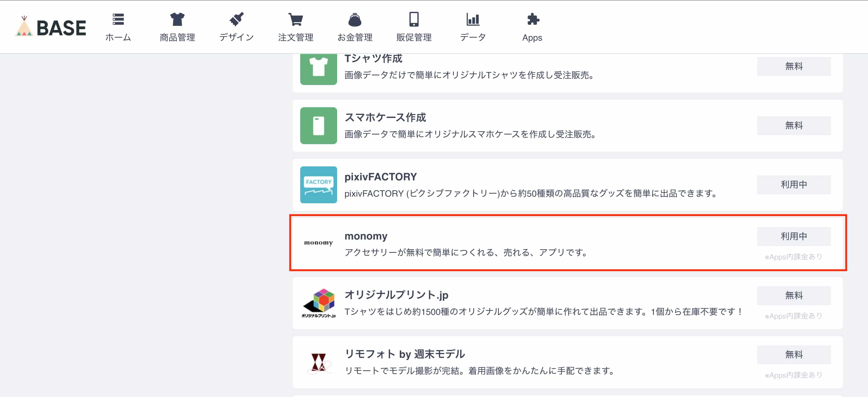The width and height of the screenshot is (868, 397).
Task: Open the 商品管理 T-shirt icon
Action: [x=177, y=19]
